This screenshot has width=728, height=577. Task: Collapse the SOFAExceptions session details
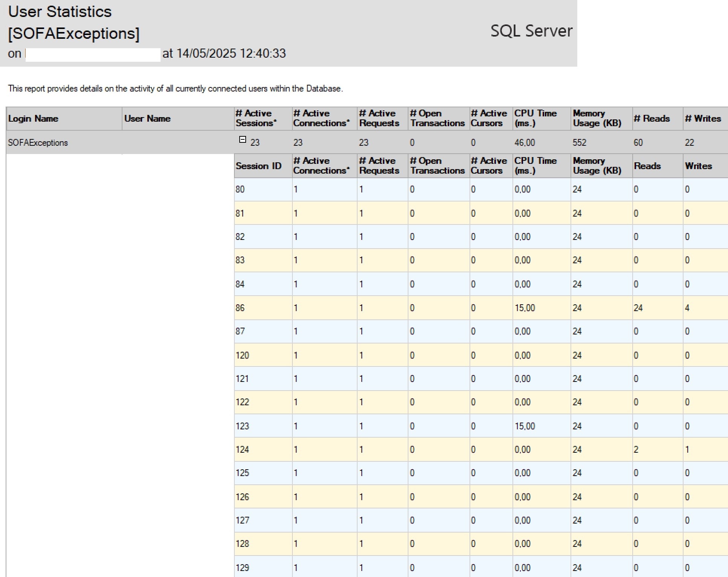tap(243, 140)
